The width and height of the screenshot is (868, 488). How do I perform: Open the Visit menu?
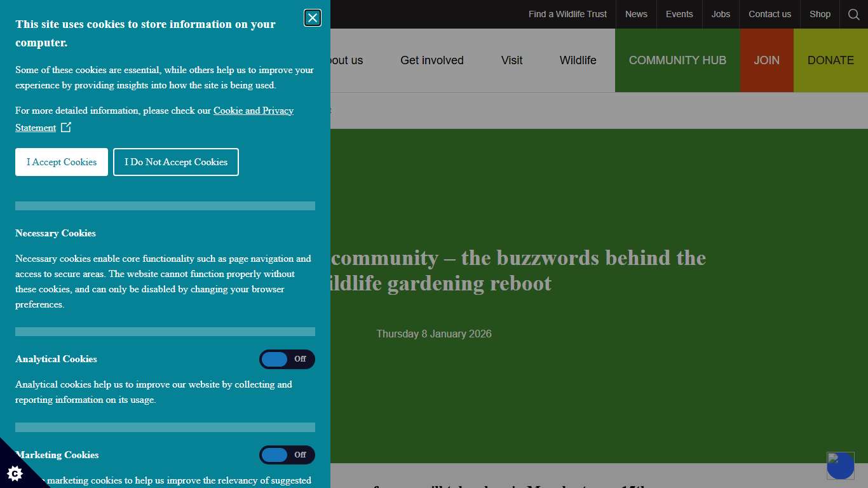pos(512,60)
